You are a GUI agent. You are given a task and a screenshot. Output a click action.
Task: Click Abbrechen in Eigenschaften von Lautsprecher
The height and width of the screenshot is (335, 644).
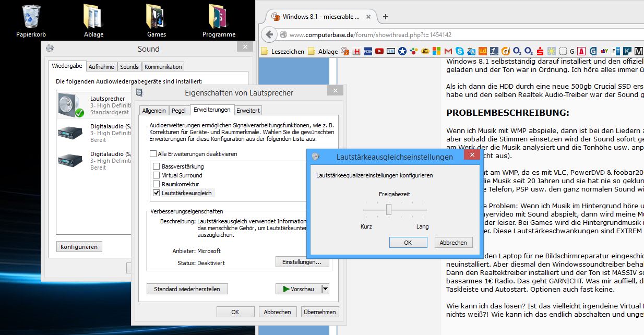[278, 312]
